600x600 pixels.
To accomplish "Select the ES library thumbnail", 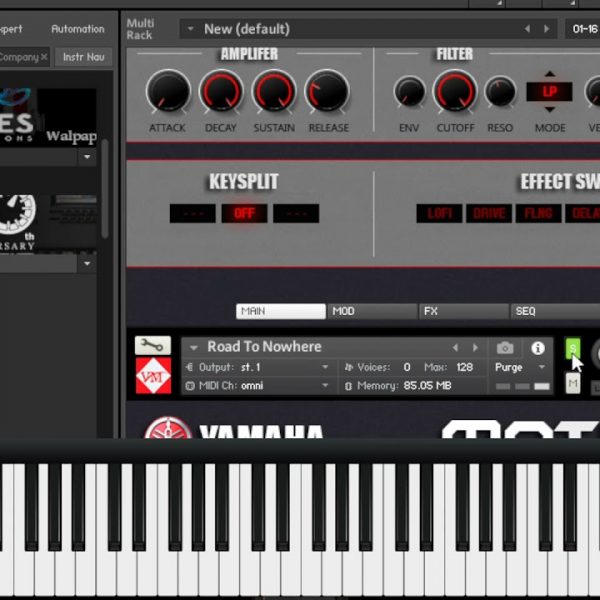I will click(x=18, y=118).
